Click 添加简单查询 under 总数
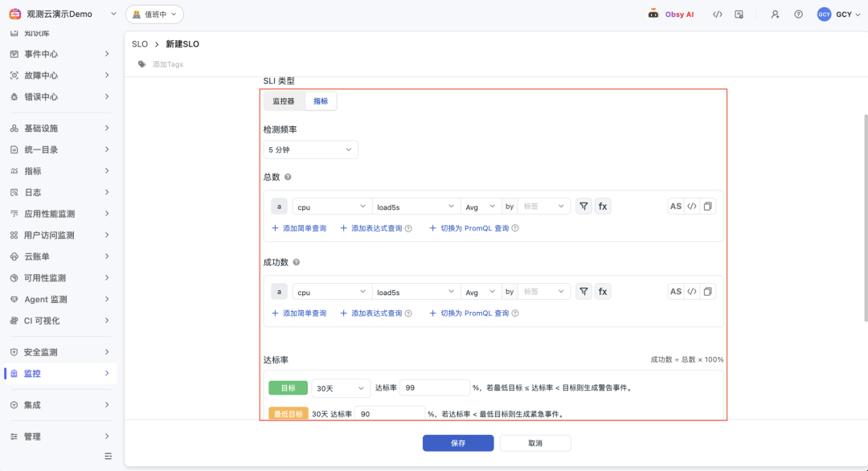Screen dimensions: 868x471 (299, 228)
